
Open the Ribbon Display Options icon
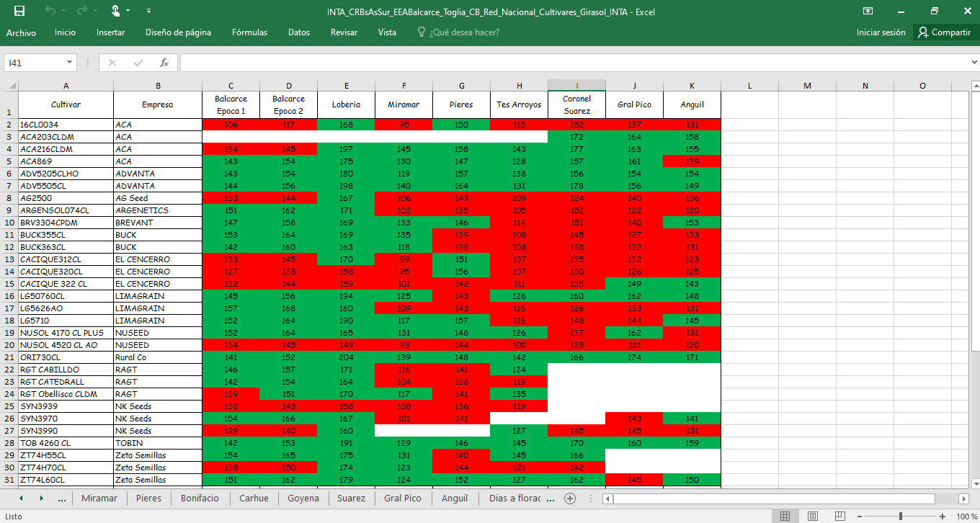pyautogui.click(x=868, y=11)
